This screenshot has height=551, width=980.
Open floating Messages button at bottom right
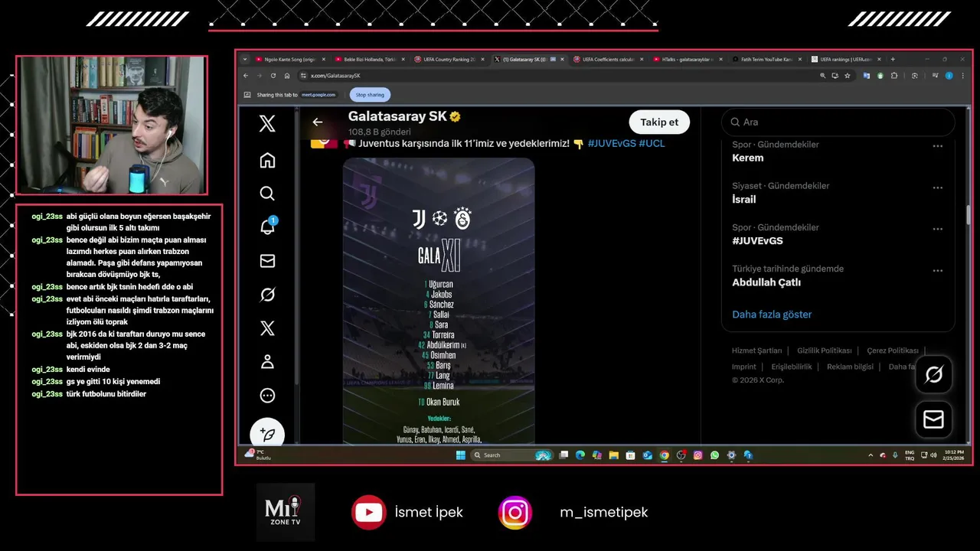pos(934,419)
